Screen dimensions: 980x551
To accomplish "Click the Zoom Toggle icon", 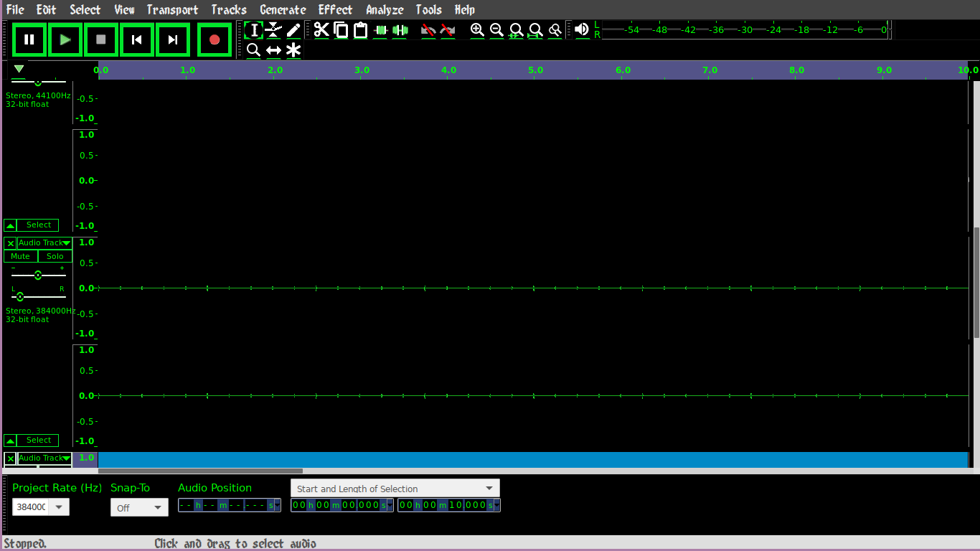I will 555,30.
